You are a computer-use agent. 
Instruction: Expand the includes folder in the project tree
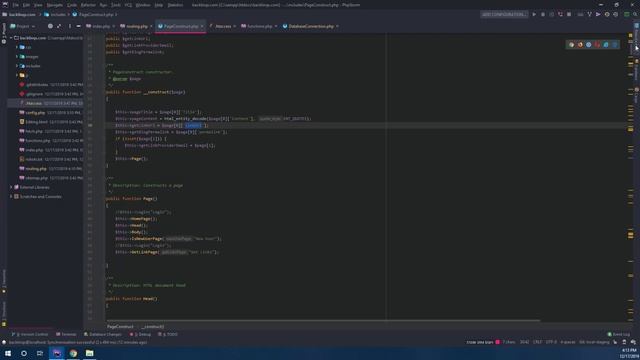coord(17,66)
